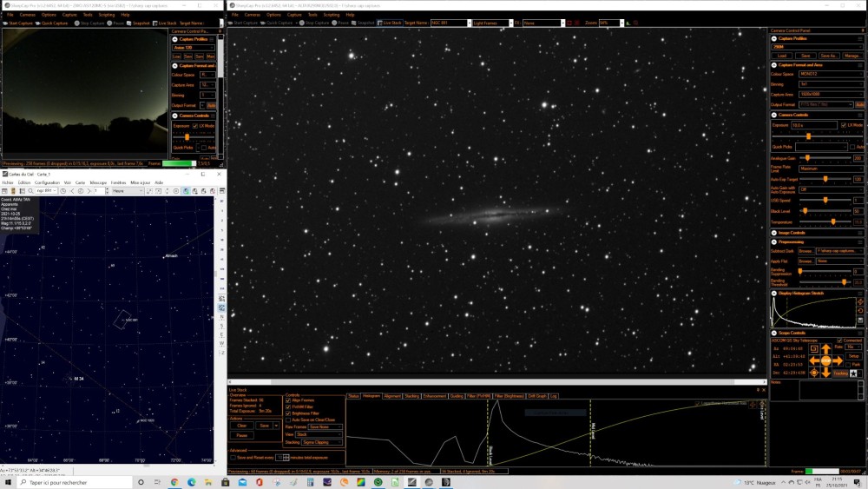Screen dimensions: 868x489
Task: Open Frame Rate Limit dropdown set to Maximum
Action: point(831,169)
